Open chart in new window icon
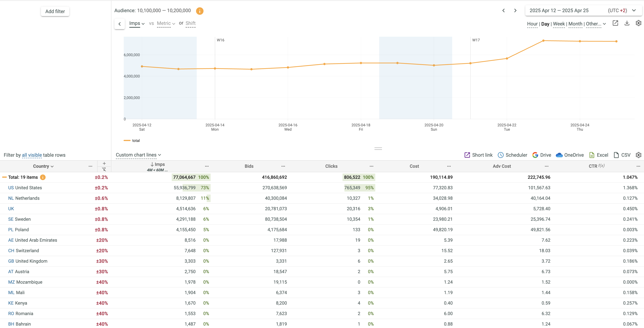This screenshot has width=644, height=328. [x=615, y=23]
